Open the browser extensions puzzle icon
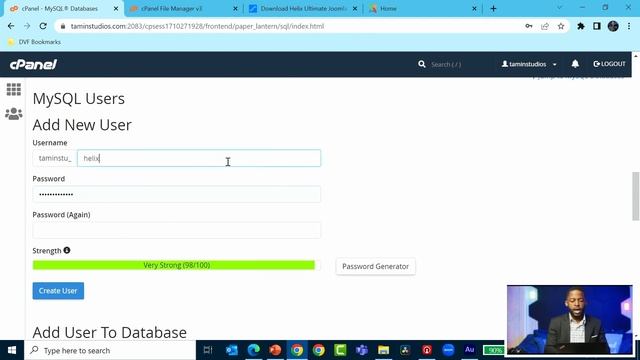This screenshot has width=640, height=360. tap(580, 26)
